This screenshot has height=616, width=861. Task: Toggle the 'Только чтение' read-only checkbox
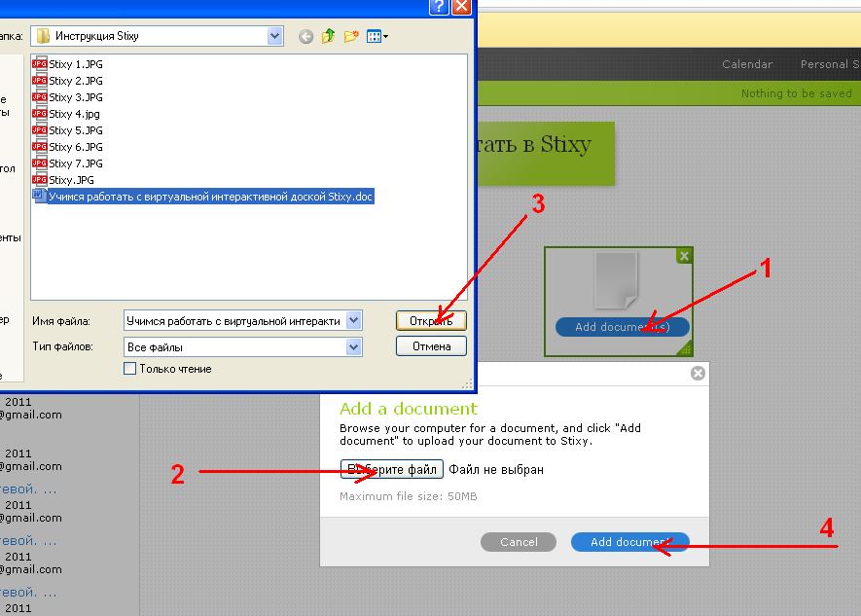coord(130,369)
